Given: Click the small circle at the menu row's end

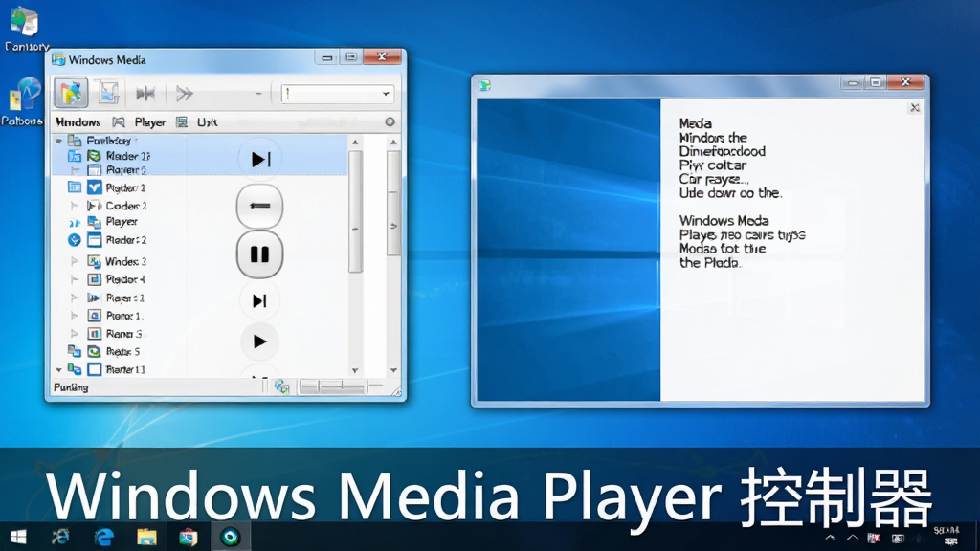Looking at the screenshot, I should 390,121.
